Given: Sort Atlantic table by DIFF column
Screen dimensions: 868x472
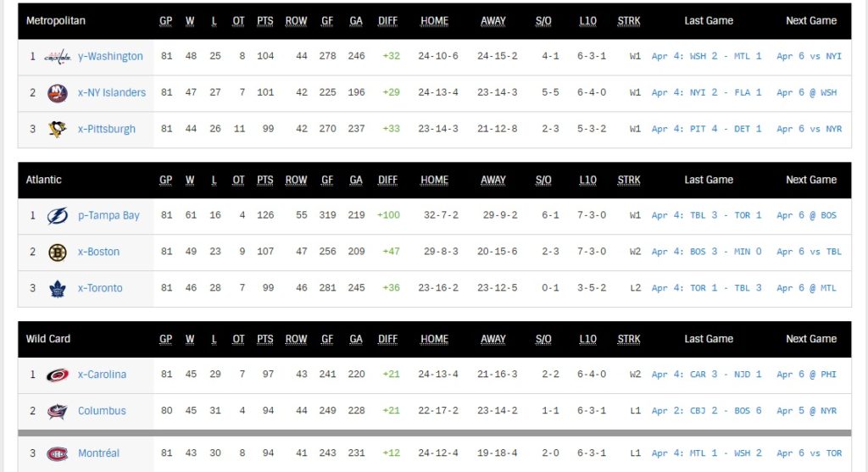Looking at the screenshot, I should (x=388, y=180).
